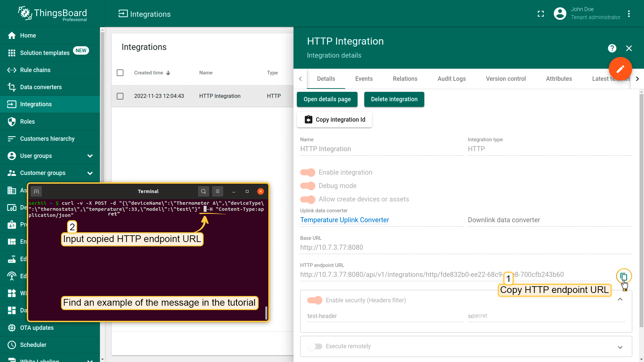Open the Rule chains sidebar item
644x362 pixels.
(35, 70)
